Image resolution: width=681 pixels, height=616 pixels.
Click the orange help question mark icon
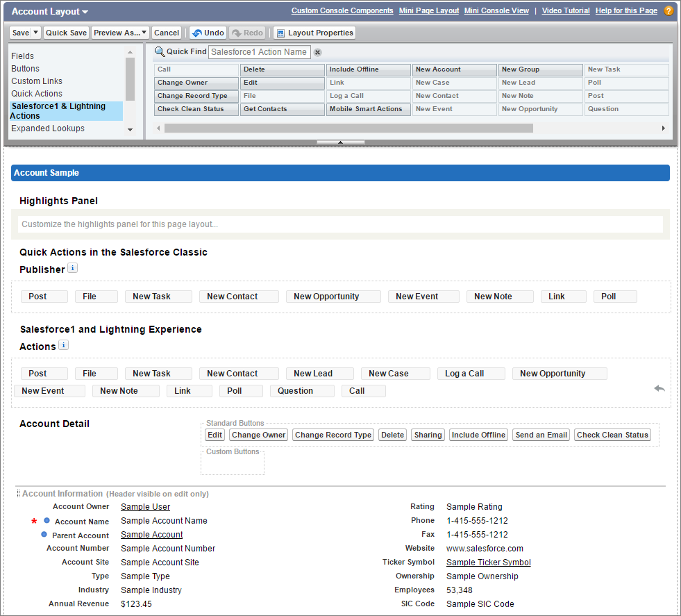click(669, 11)
